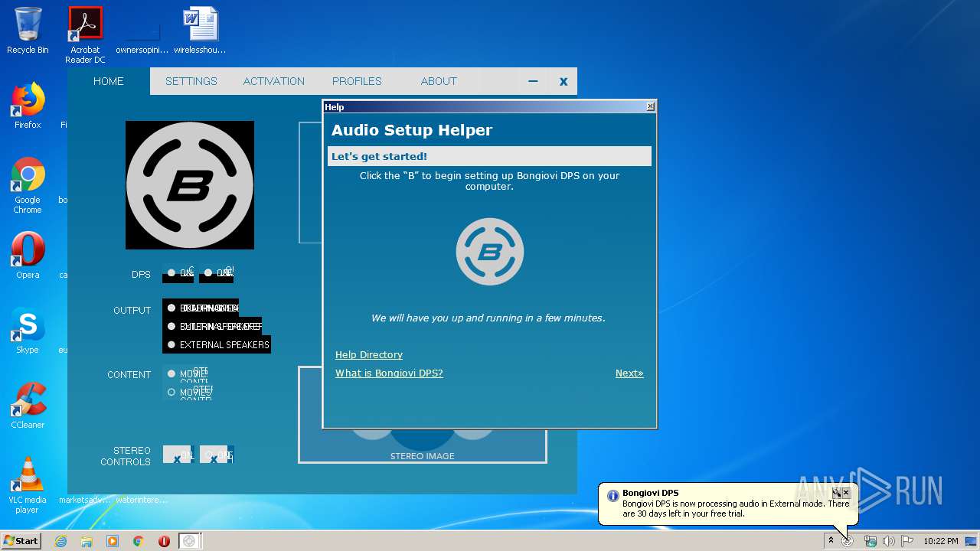This screenshot has height=551, width=980.
Task: Toggle the first STEREO CONTROLS button
Action: pos(178,455)
